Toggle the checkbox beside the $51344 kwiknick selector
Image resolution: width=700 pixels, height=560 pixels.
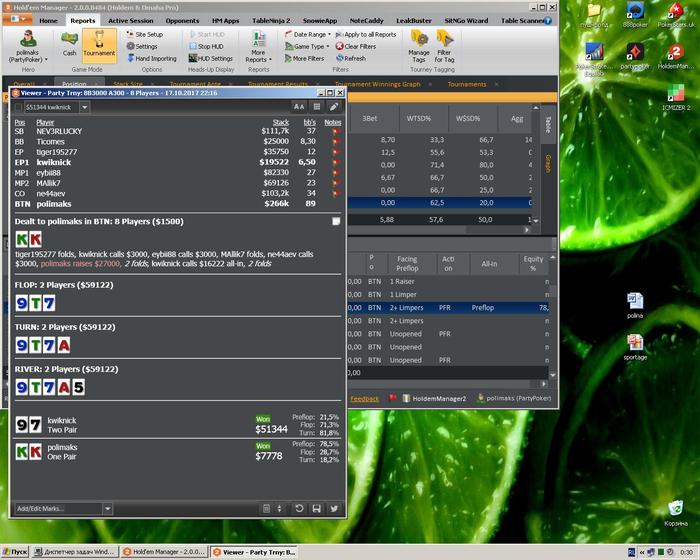(19, 106)
